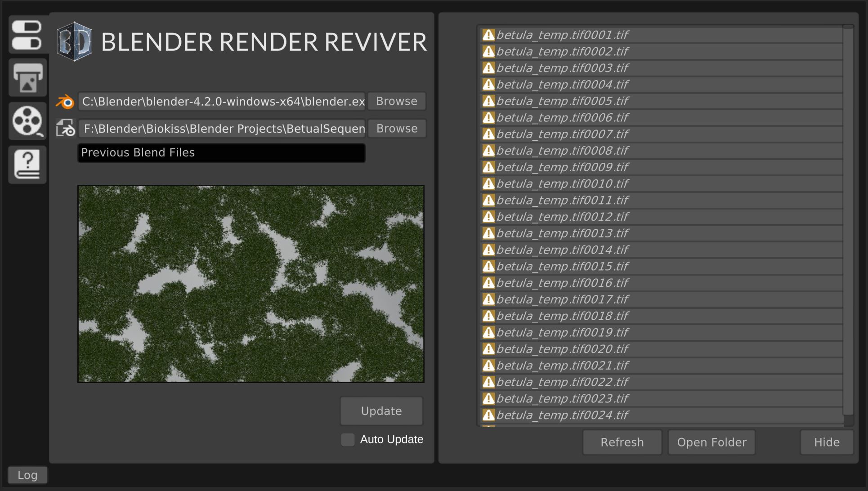The width and height of the screenshot is (868, 491).
Task: Click warning icon for betula_temp.tif0017.tif
Action: [488, 299]
